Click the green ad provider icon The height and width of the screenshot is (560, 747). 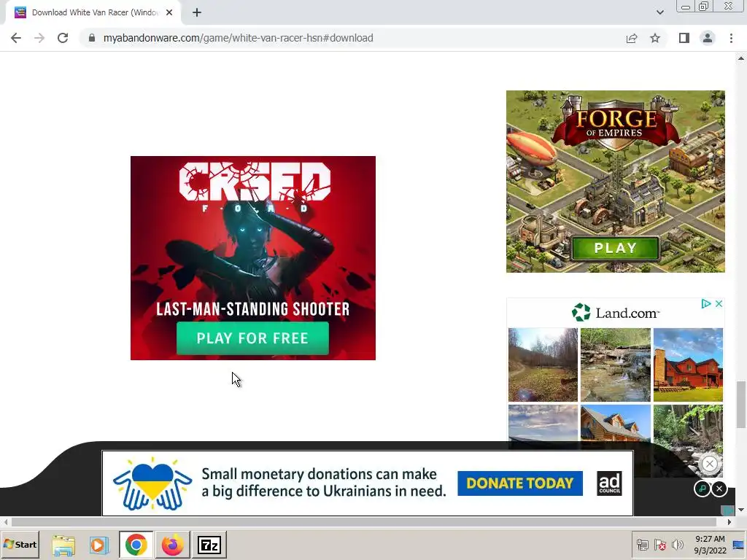click(702, 489)
